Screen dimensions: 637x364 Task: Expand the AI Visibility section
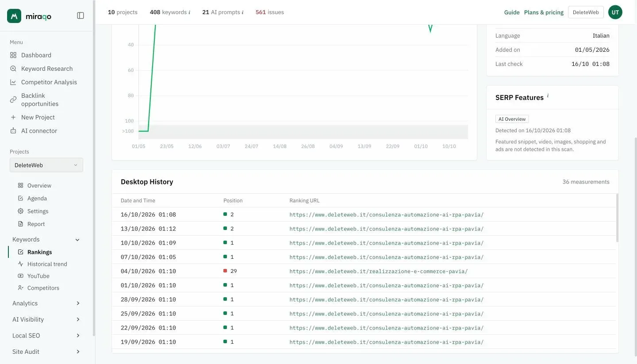(78, 319)
